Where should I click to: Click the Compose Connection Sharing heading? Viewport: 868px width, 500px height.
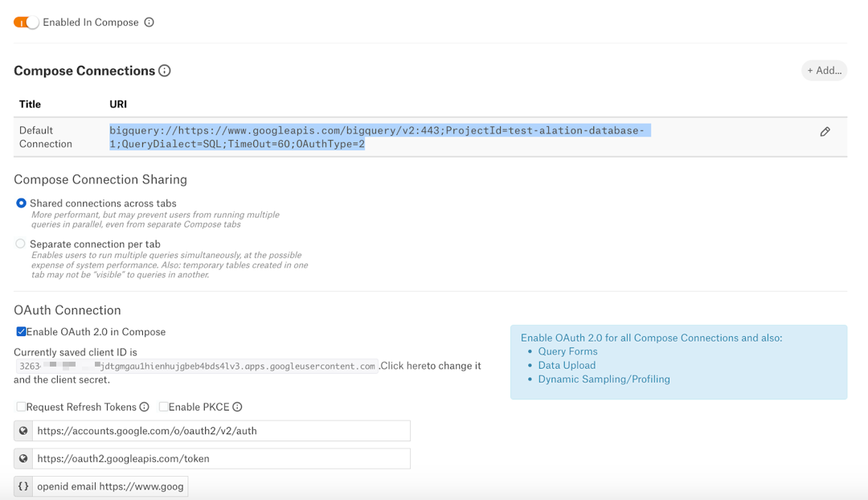pos(100,179)
